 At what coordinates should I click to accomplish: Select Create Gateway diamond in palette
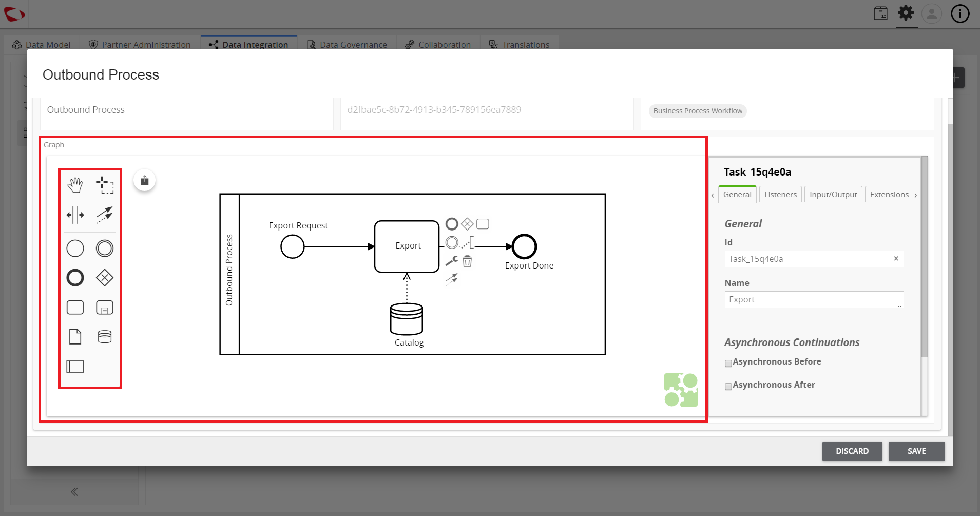[x=105, y=278]
